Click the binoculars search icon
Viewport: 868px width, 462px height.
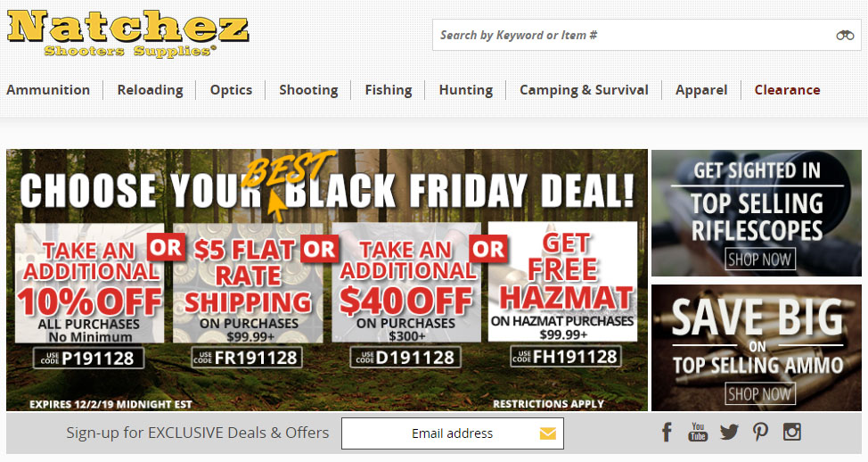point(845,36)
